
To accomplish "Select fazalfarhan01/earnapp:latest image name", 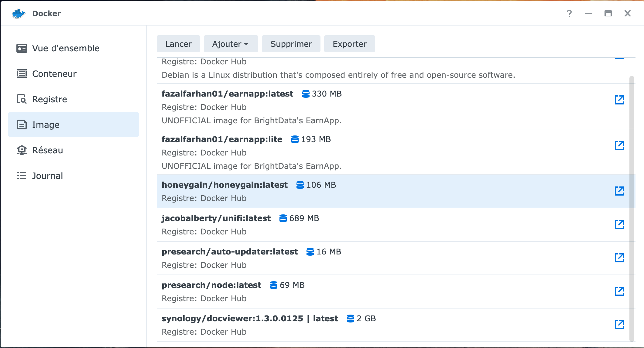I will 227,94.
